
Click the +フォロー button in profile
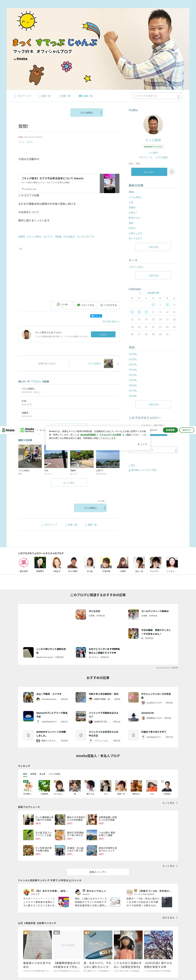point(149,172)
